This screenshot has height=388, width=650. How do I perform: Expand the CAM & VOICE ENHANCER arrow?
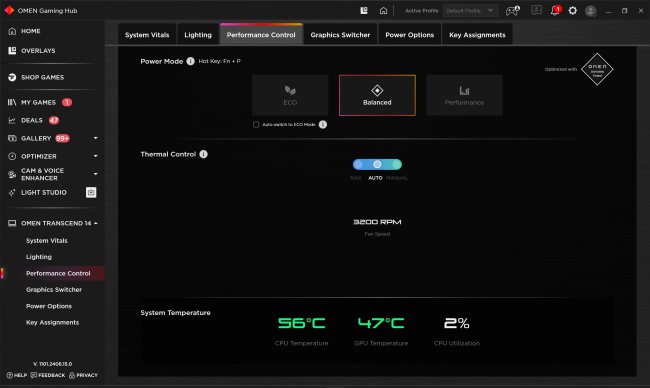click(96, 174)
